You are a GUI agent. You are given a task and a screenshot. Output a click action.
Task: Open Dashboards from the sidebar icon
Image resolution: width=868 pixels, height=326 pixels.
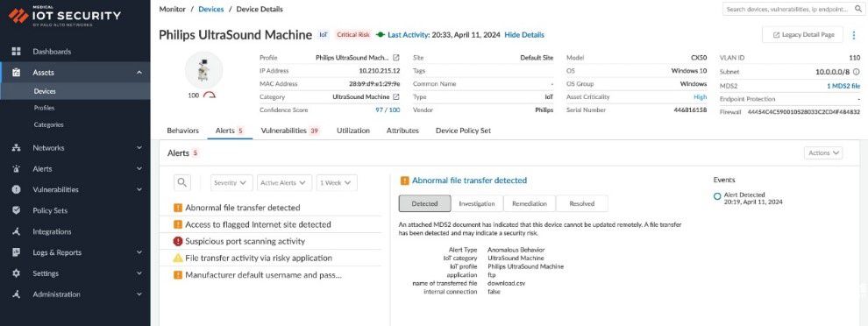point(16,52)
